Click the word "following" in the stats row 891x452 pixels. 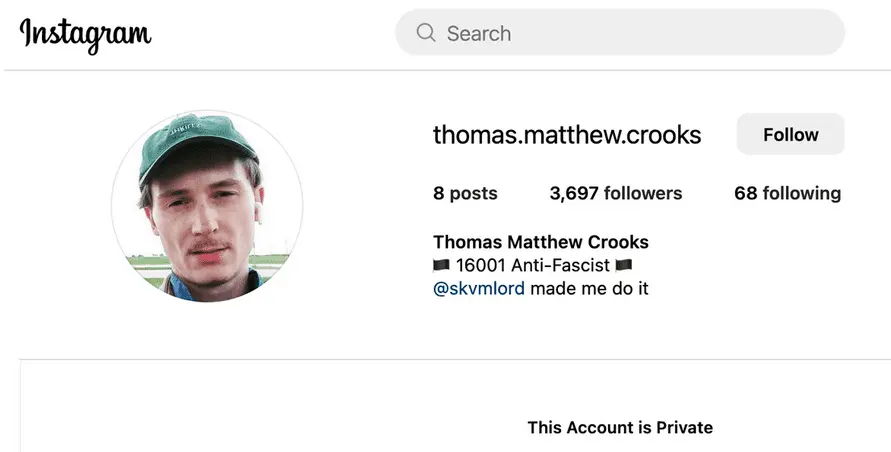click(802, 194)
